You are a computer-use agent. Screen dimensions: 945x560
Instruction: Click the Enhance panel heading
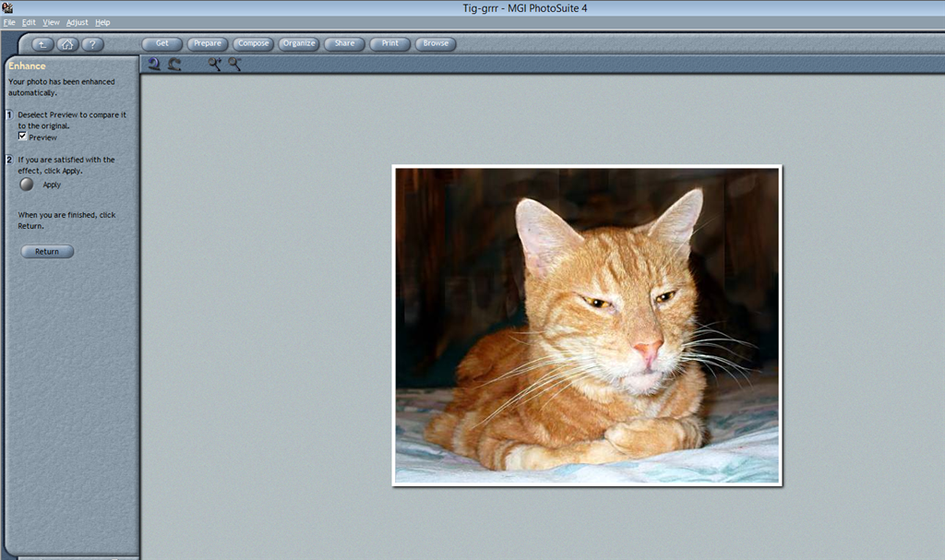pyautogui.click(x=27, y=66)
